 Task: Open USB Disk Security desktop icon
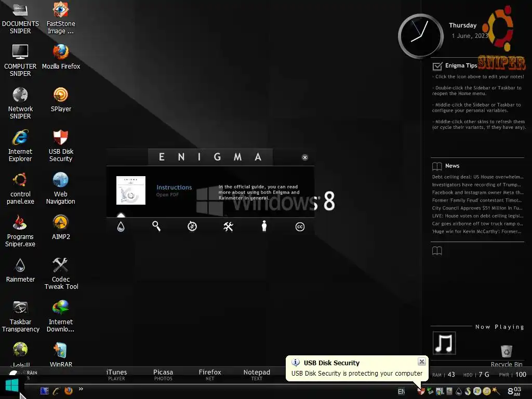[61, 145]
